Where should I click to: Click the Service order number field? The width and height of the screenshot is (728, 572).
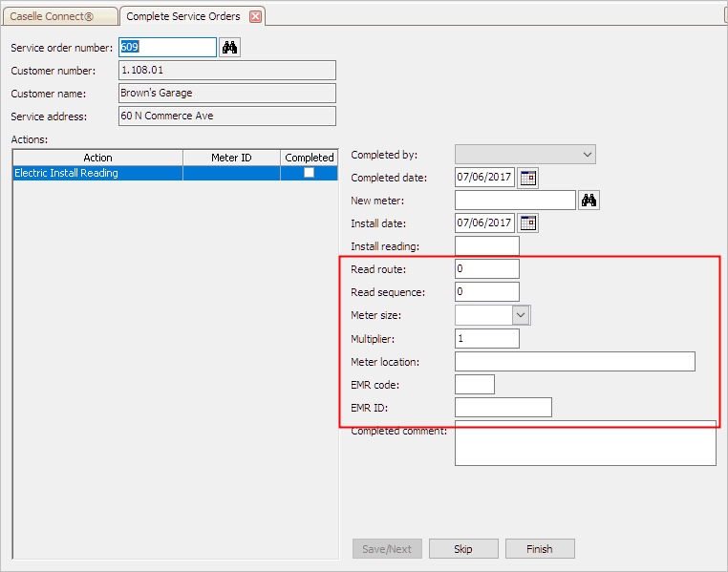click(x=167, y=48)
